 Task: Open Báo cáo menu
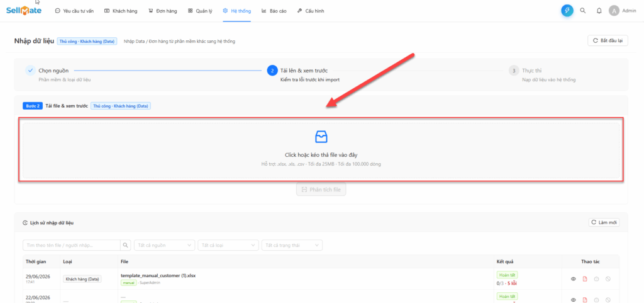pyautogui.click(x=274, y=11)
